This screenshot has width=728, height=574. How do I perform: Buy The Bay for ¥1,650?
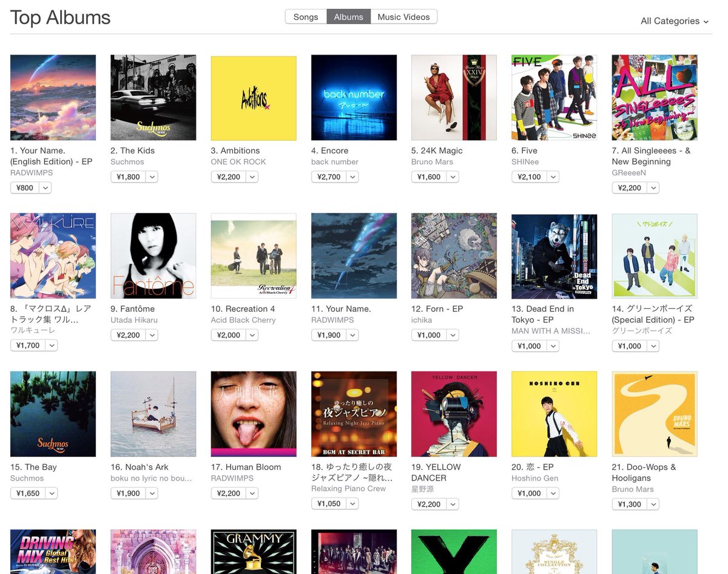pos(27,493)
